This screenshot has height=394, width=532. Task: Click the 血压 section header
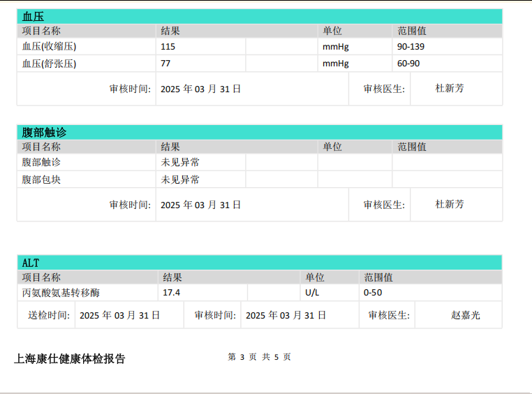[32, 16]
